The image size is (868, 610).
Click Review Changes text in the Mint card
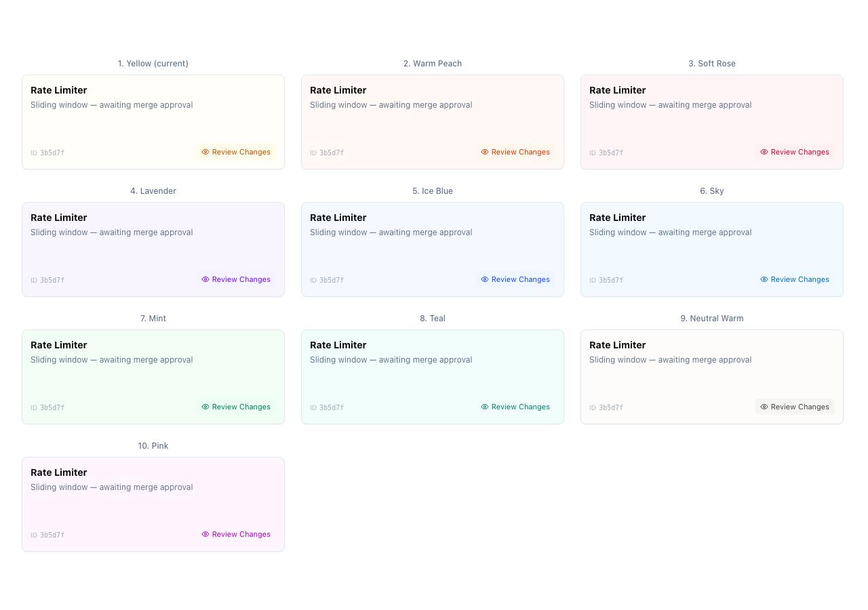coord(241,407)
